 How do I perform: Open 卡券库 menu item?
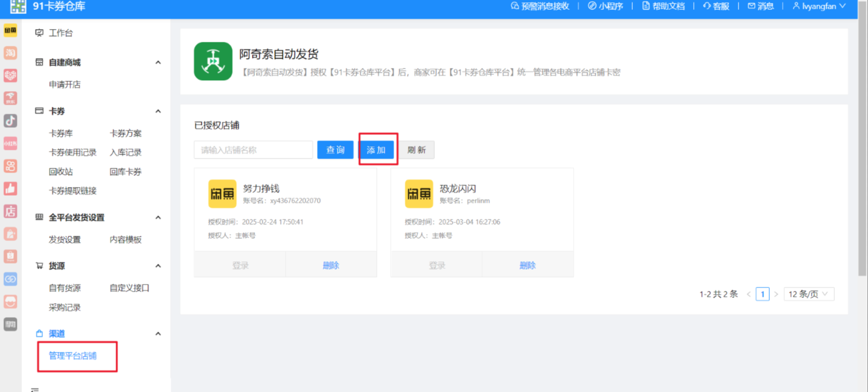tap(60, 134)
